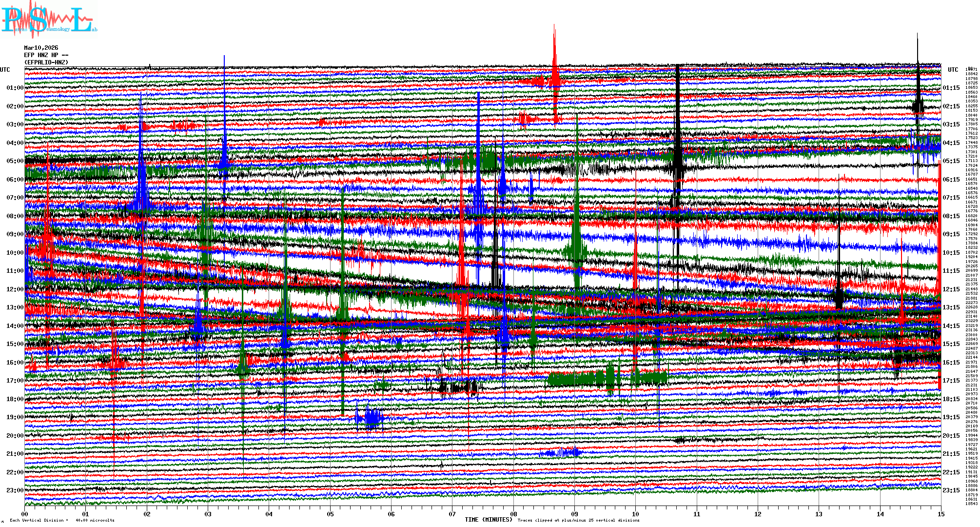
Task: Click the EFP HNZ HP station header
Action: (46, 55)
